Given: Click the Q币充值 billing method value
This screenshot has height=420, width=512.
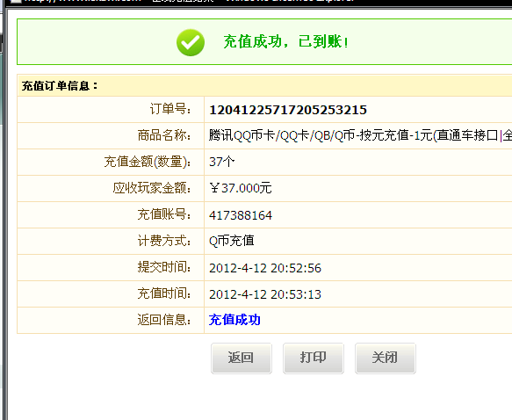Looking at the screenshot, I should tap(232, 241).
